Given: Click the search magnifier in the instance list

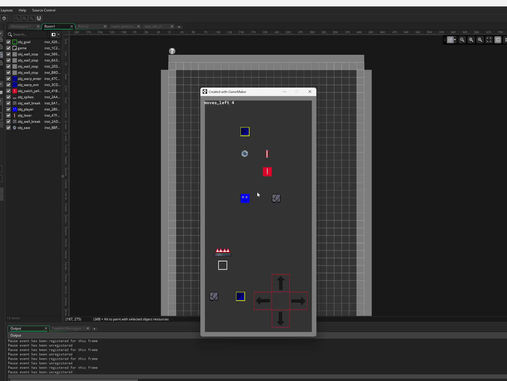Looking at the screenshot, I should (x=10, y=34).
